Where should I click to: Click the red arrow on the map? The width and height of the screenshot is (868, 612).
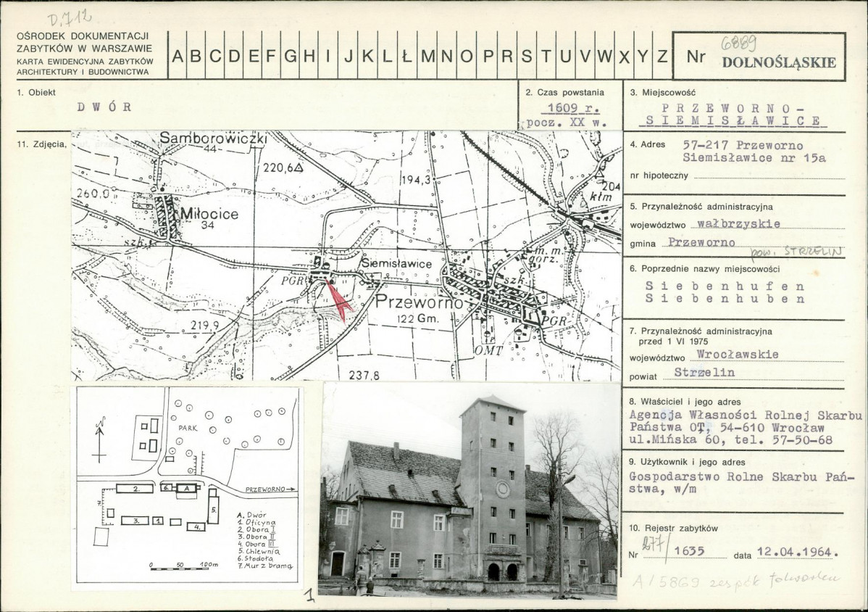coord(338,299)
